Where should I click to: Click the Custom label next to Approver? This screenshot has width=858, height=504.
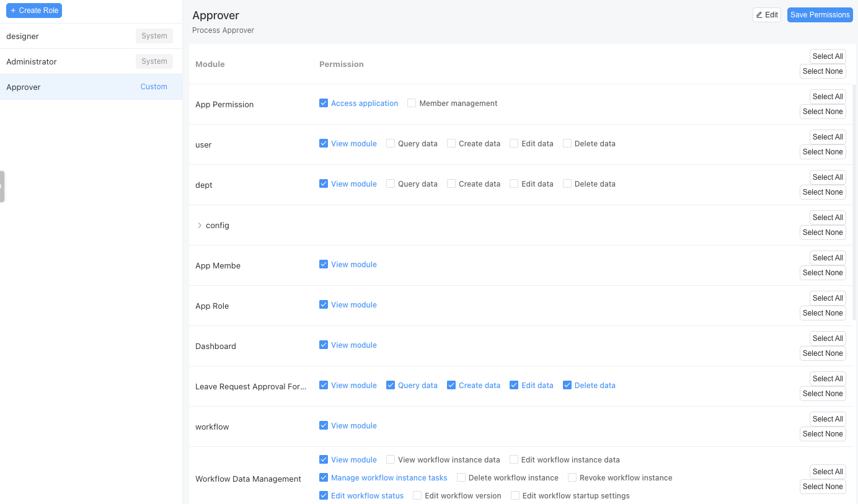tap(154, 87)
